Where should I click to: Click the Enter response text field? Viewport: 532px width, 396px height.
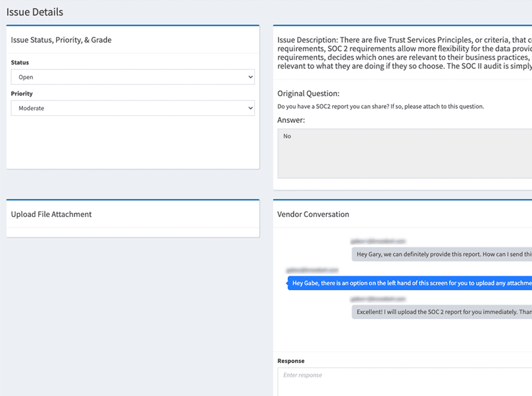pyautogui.click(x=405, y=382)
